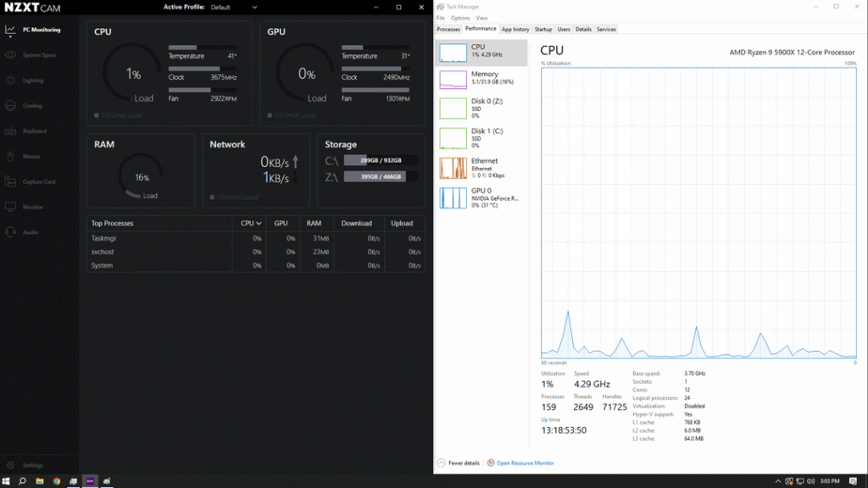Switch to the Users tab
The image size is (868, 488).
[x=564, y=30]
